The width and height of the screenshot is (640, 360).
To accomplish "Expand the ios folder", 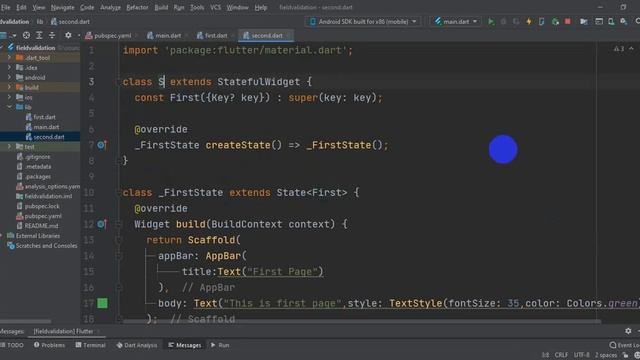I will tap(9, 97).
